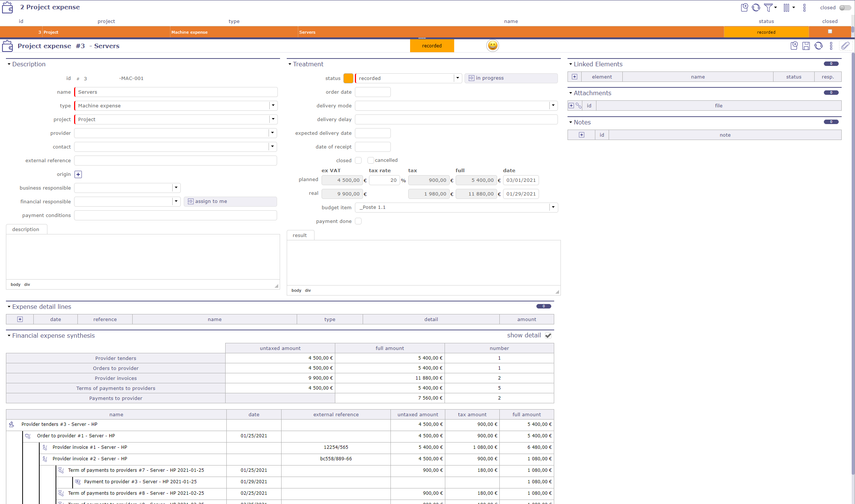The height and width of the screenshot is (504, 855).
Task: Click the assign to me button
Action: pyautogui.click(x=230, y=201)
